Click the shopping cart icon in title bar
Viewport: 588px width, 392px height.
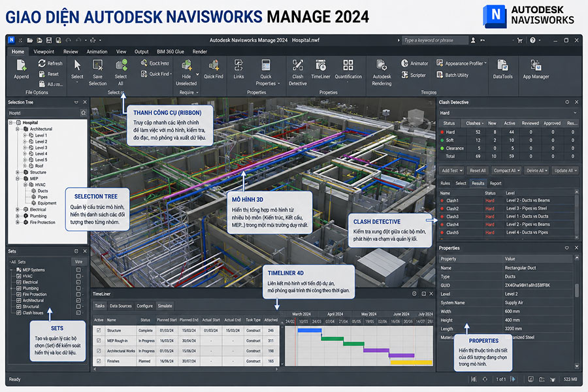coord(520,40)
